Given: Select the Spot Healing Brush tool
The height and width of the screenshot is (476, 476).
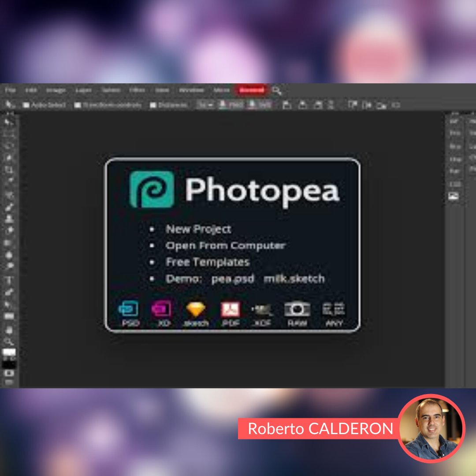Looking at the screenshot, I should pyautogui.click(x=9, y=195).
